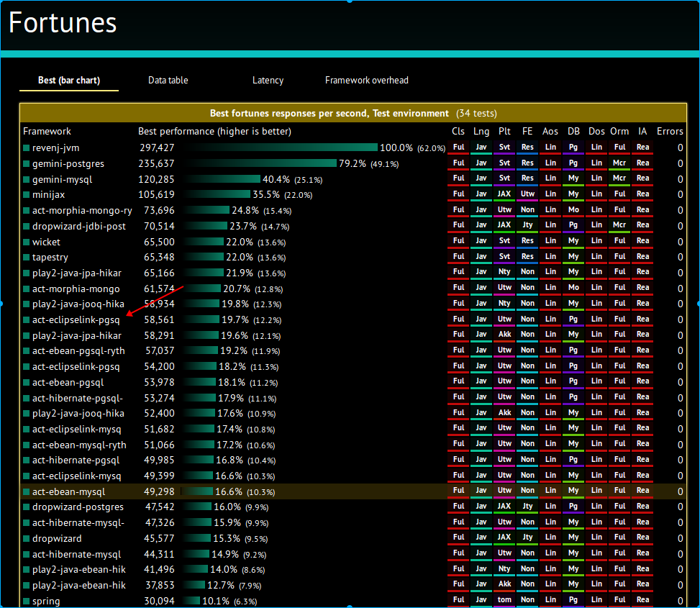This screenshot has height=608, width=700.
Task: Open the Framework overhead tab
Action: point(366,81)
